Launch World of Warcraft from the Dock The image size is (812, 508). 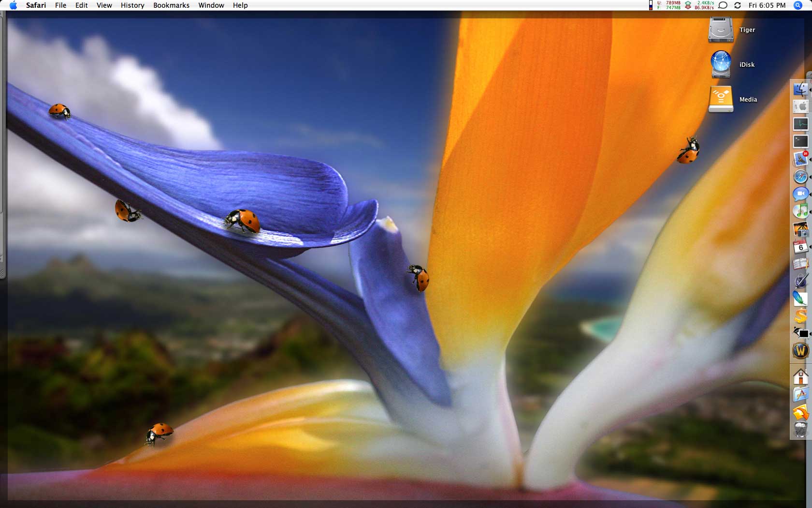(x=801, y=351)
